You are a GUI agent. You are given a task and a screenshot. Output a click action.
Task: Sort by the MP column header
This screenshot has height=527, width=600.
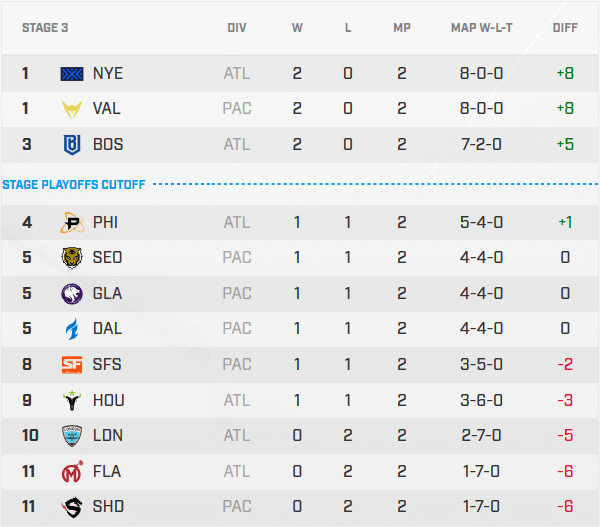402,28
